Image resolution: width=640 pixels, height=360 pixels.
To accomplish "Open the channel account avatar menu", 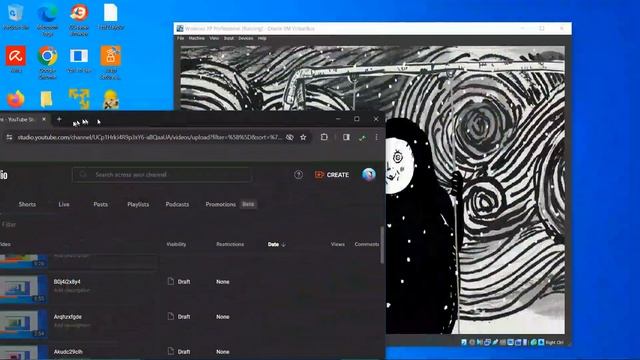I will point(369,174).
